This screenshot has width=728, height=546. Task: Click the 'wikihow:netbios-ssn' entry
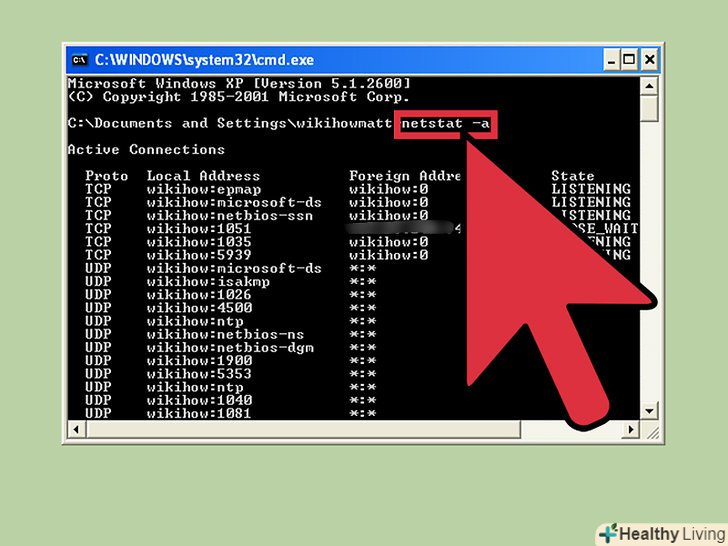tap(230, 215)
